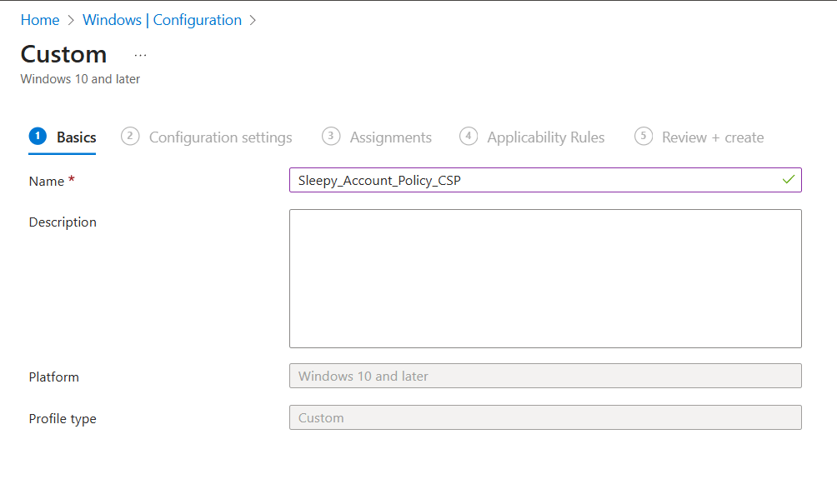The width and height of the screenshot is (837, 504).
Task: Switch to the Basics tab
Action: (76, 137)
